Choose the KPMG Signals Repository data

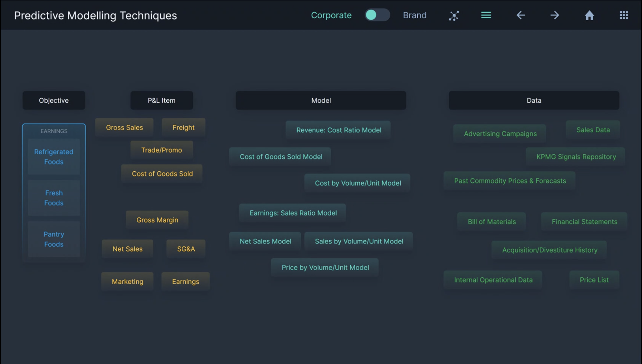[x=576, y=157]
